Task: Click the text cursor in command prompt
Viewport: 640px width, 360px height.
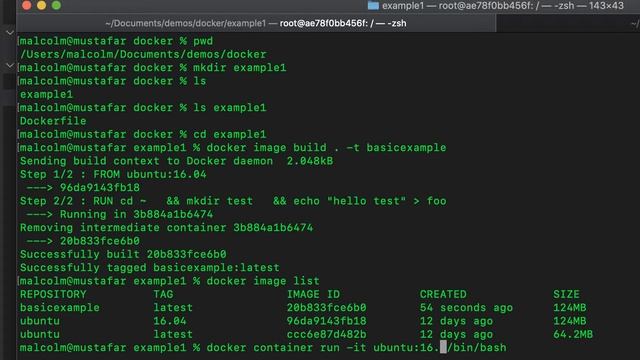Action: (443, 348)
